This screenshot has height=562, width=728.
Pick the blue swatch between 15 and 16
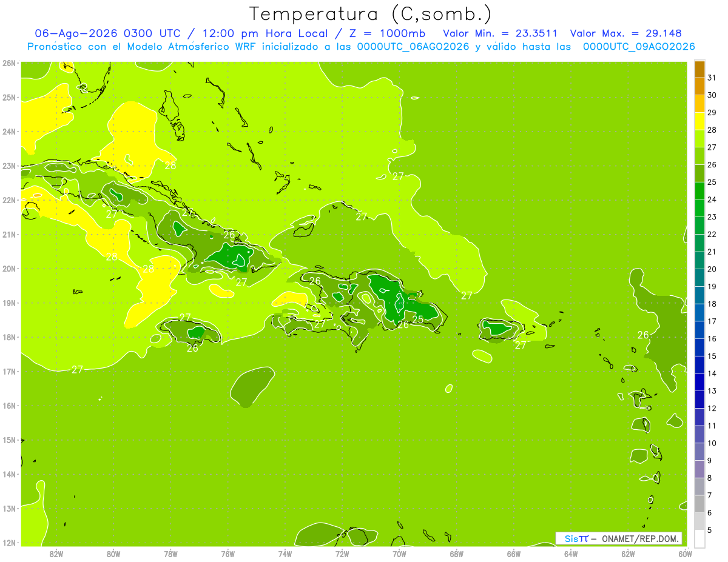[x=699, y=347]
